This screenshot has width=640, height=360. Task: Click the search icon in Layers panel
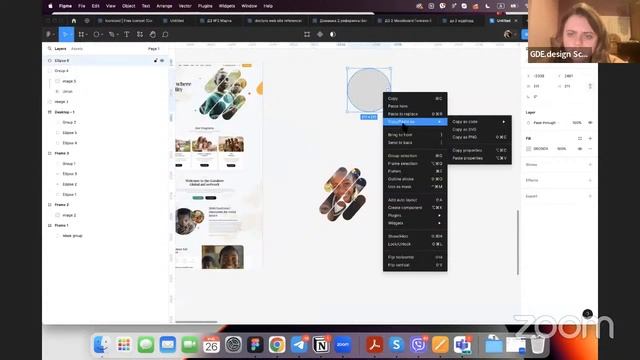click(49, 49)
